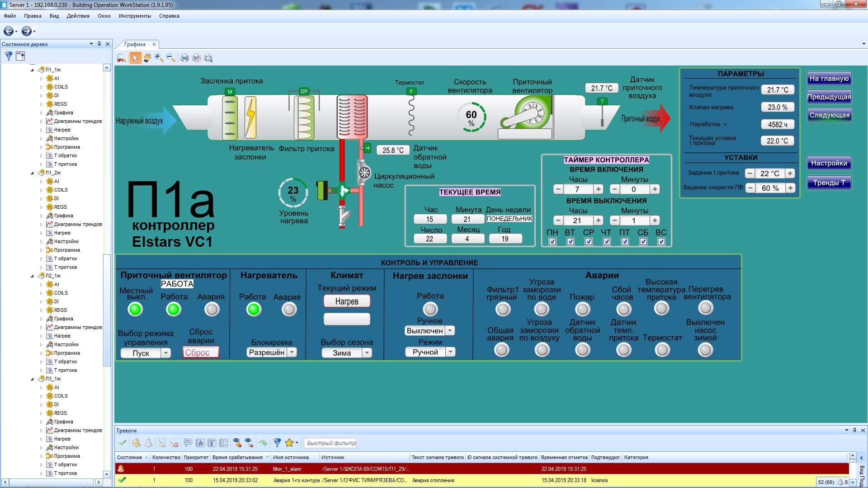Uncheck the ВС weekday checkbox

[661, 242]
